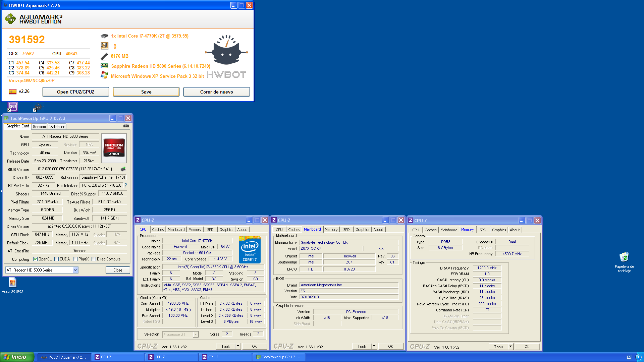Click the Intel Core i7 logo in CPU-Z
The height and width of the screenshot is (362, 644).
point(250,250)
